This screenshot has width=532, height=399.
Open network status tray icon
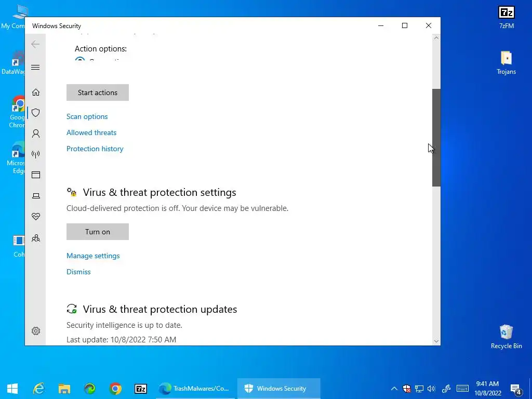[x=419, y=389]
